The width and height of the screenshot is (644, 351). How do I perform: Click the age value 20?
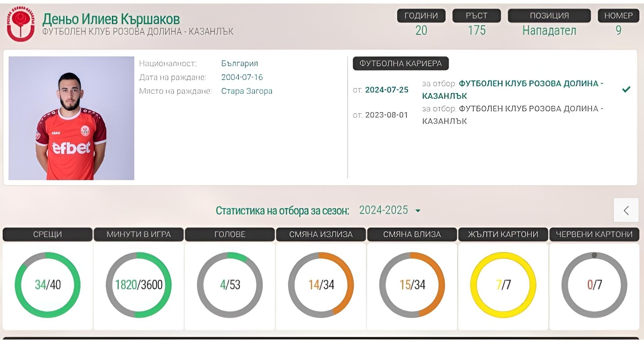pyautogui.click(x=421, y=30)
